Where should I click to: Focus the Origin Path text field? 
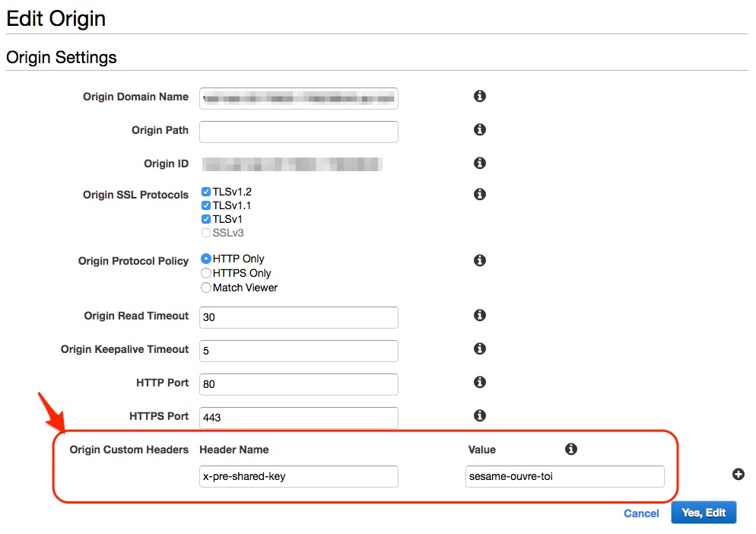(x=298, y=132)
